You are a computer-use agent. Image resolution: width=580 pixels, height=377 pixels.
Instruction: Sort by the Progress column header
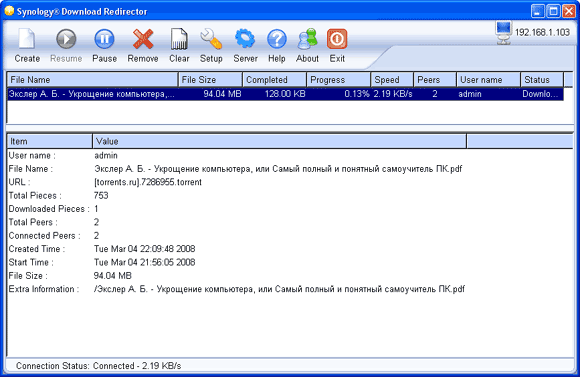coord(338,80)
